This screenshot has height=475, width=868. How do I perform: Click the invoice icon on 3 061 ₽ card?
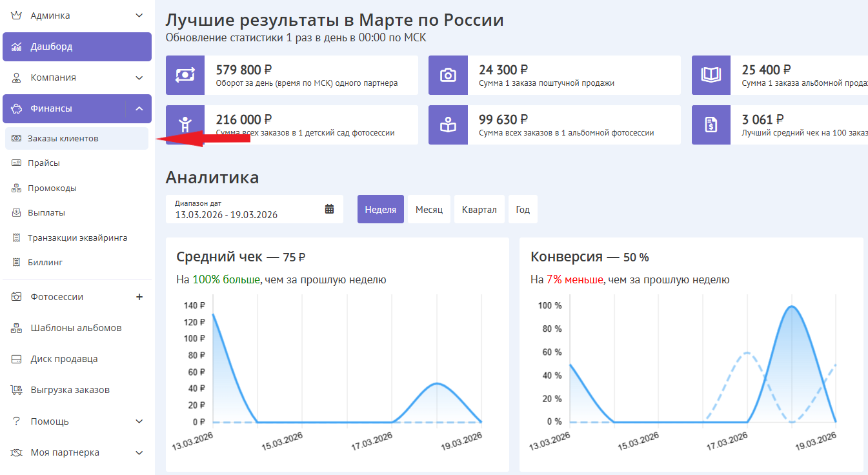[x=711, y=125]
